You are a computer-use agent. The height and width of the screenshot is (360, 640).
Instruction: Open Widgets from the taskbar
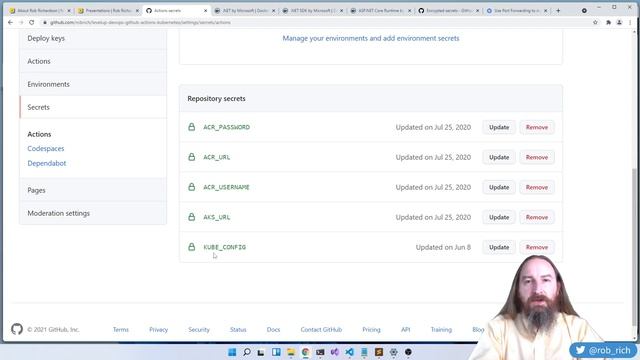click(x=276, y=352)
